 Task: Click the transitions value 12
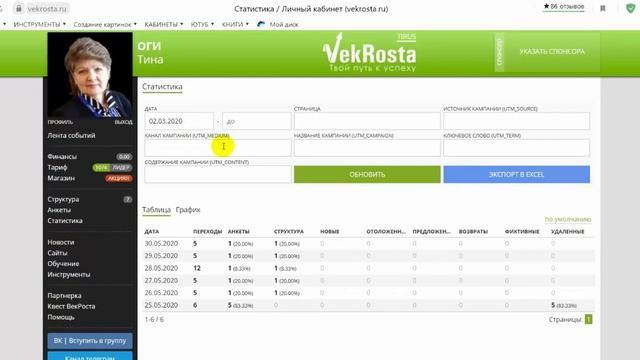197,268
